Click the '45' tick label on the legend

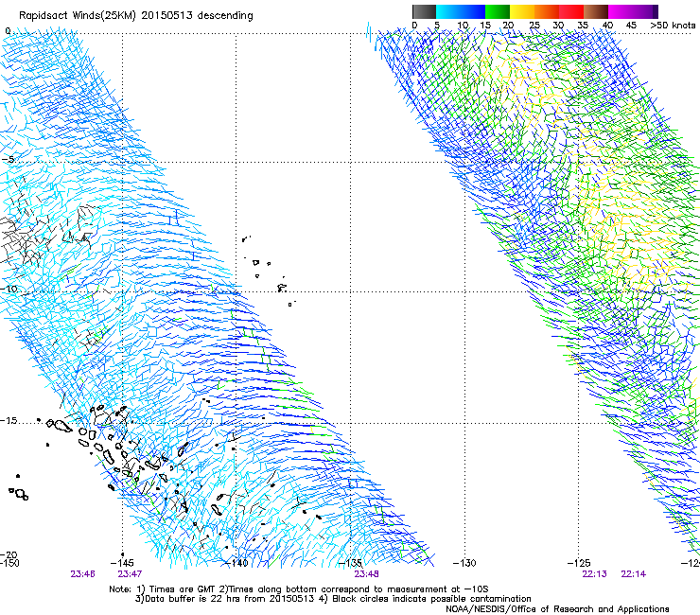(631, 26)
